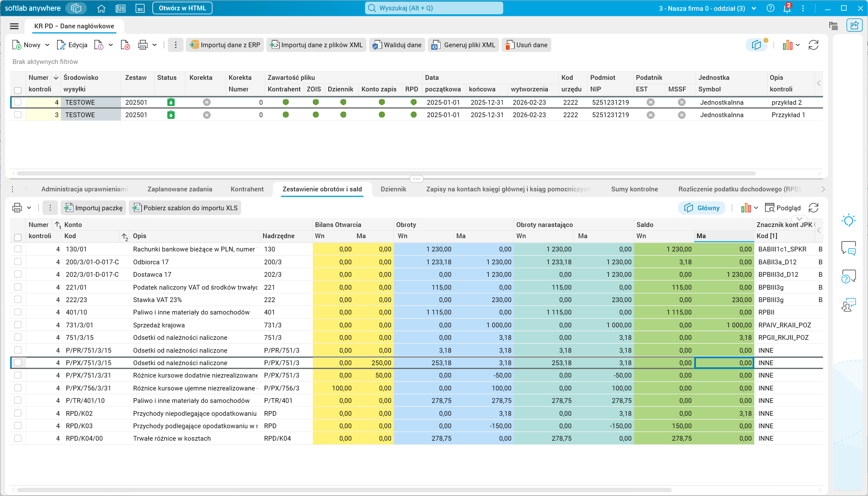
Task: Click the lightbulb icon in right sidebar
Action: (848, 221)
